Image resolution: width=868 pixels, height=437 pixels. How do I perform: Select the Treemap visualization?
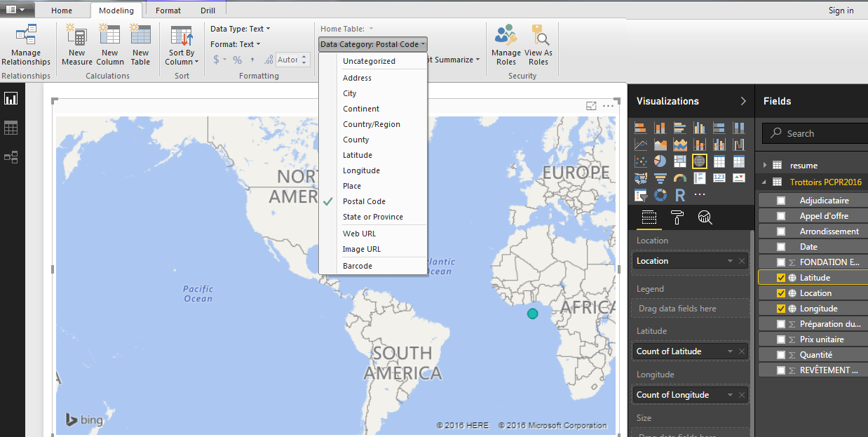[x=680, y=161]
